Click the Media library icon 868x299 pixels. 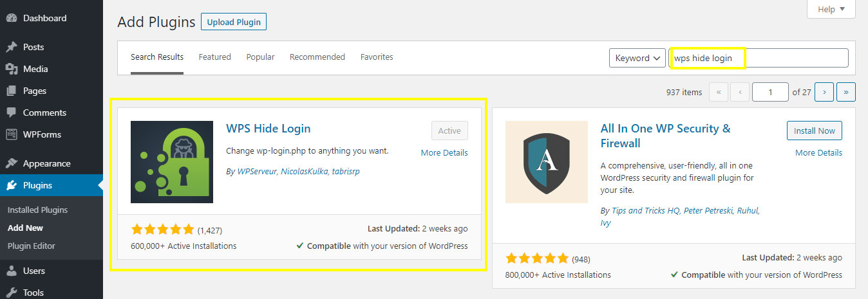click(x=11, y=69)
